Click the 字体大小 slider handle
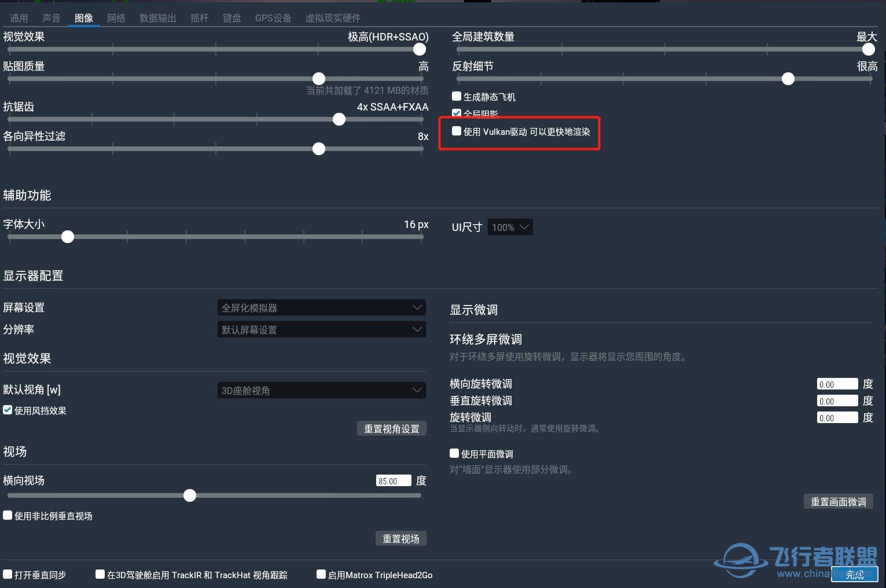Viewport: 886px width, 588px height. click(x=68, y=237)
